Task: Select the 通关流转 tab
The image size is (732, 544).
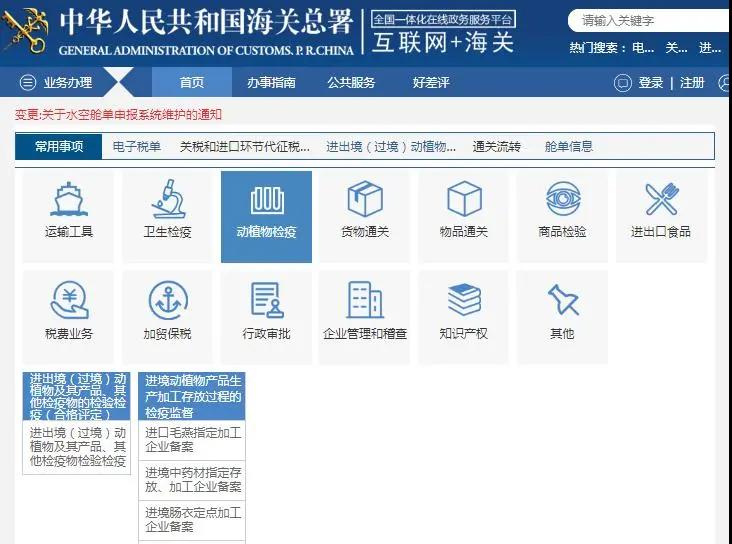Action: tap(497, 147)
